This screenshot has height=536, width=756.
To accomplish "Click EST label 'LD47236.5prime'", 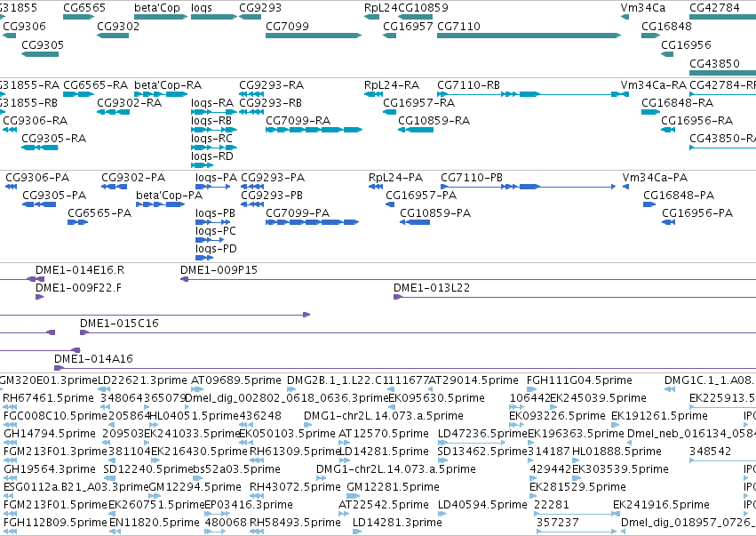I will (482, 434).
